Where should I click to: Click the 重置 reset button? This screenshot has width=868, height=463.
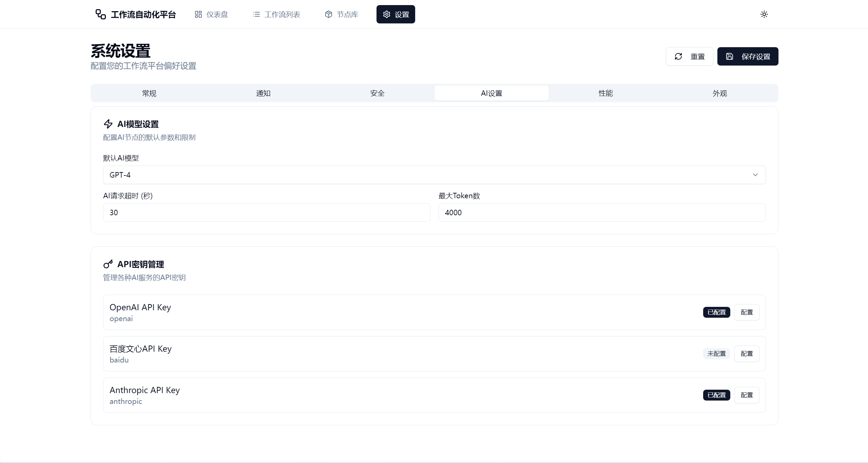[689, 56]
